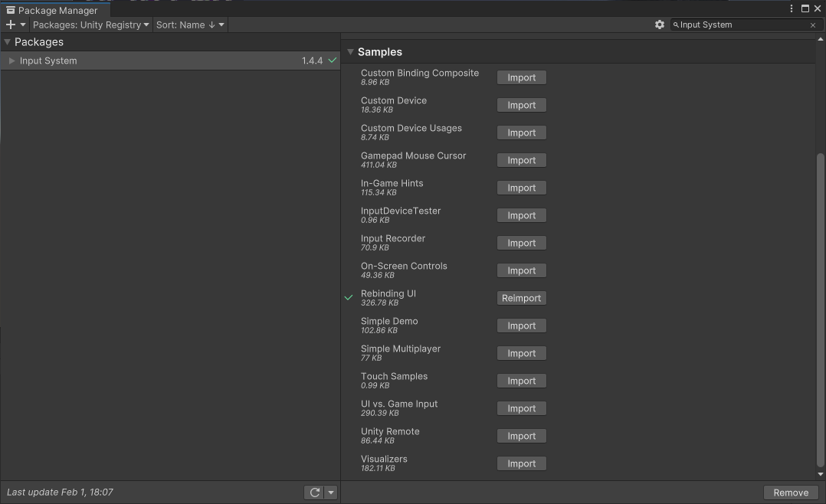Viewport: 826px width, 504px height.
Task: Open the Sort: Name dropdown
Action: pyautogui.click(x=190, y=25)
